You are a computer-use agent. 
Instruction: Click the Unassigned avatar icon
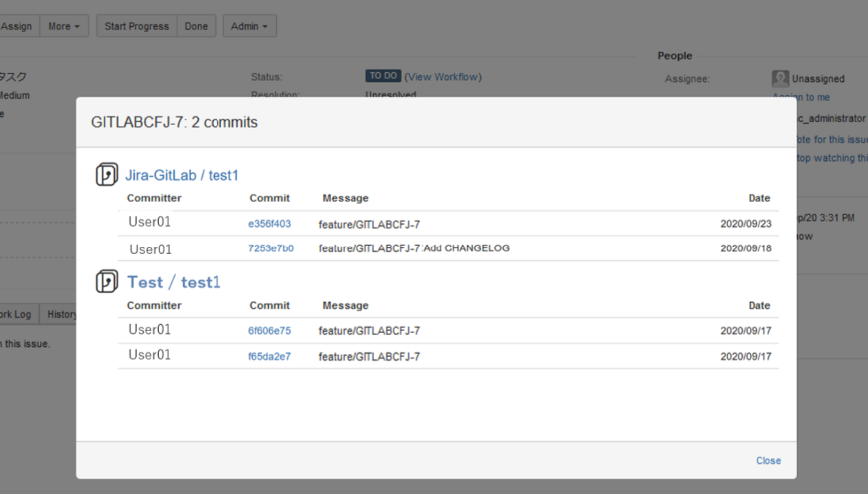(780, 78)
